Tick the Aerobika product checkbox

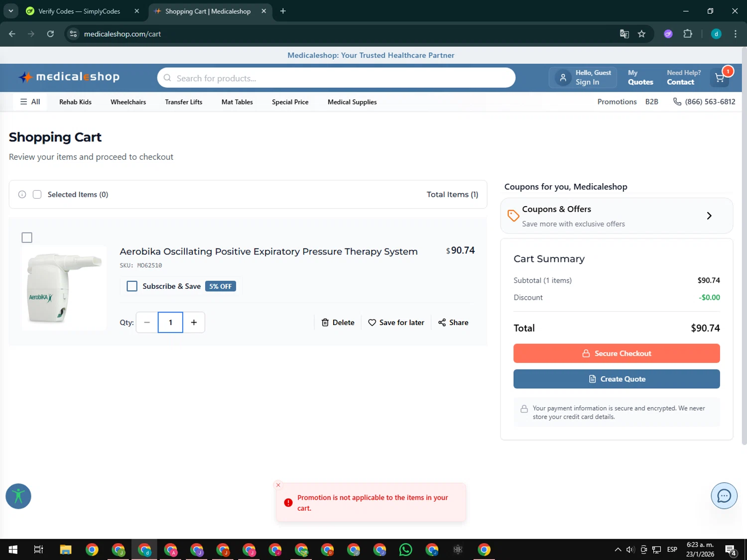coord(27,238)
